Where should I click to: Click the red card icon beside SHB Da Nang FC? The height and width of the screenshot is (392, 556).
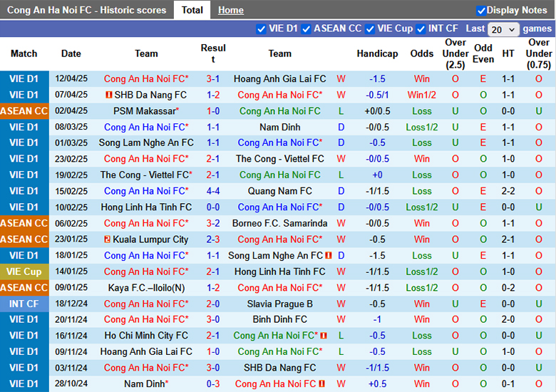[x=109, y=95]
